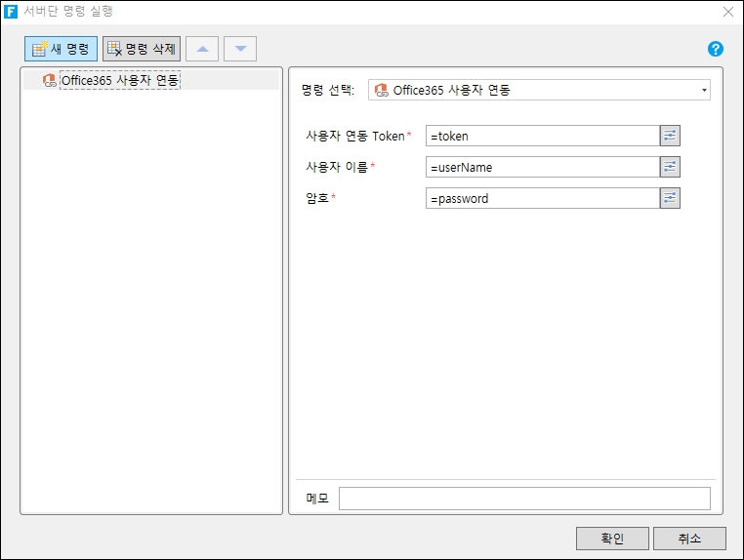Screen dimensions: 744x560
Task: Click the 새 명령 (new command) button
Action: (x=61, y=49)
